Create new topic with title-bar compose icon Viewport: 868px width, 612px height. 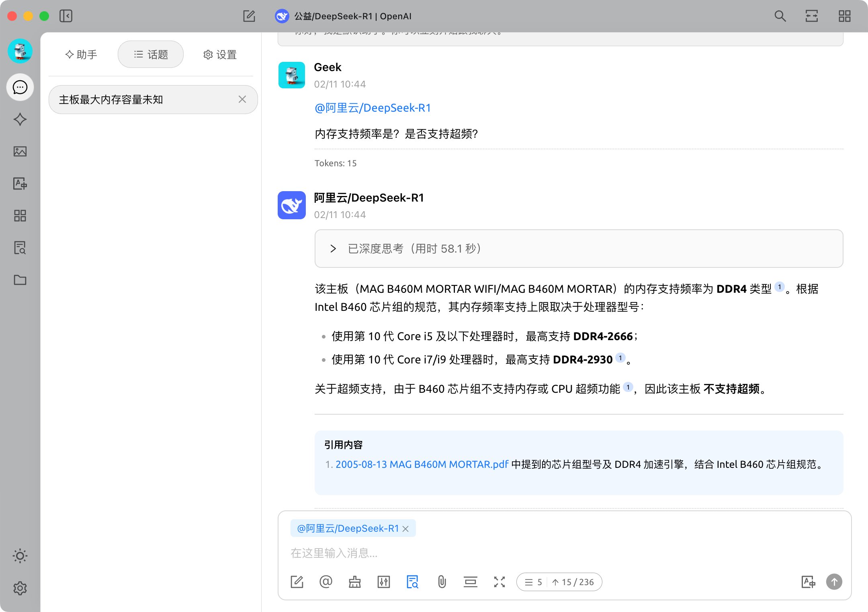[249, 16]
